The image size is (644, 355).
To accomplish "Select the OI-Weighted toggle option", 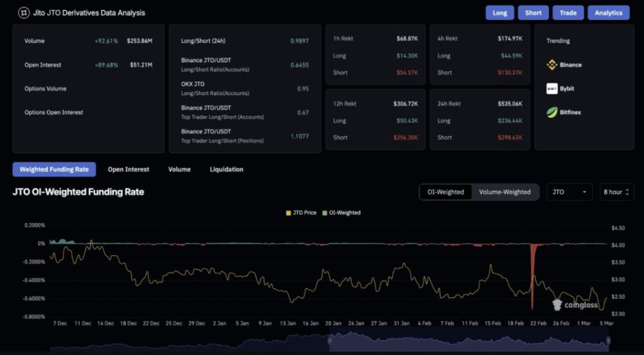I will (446, 192).
